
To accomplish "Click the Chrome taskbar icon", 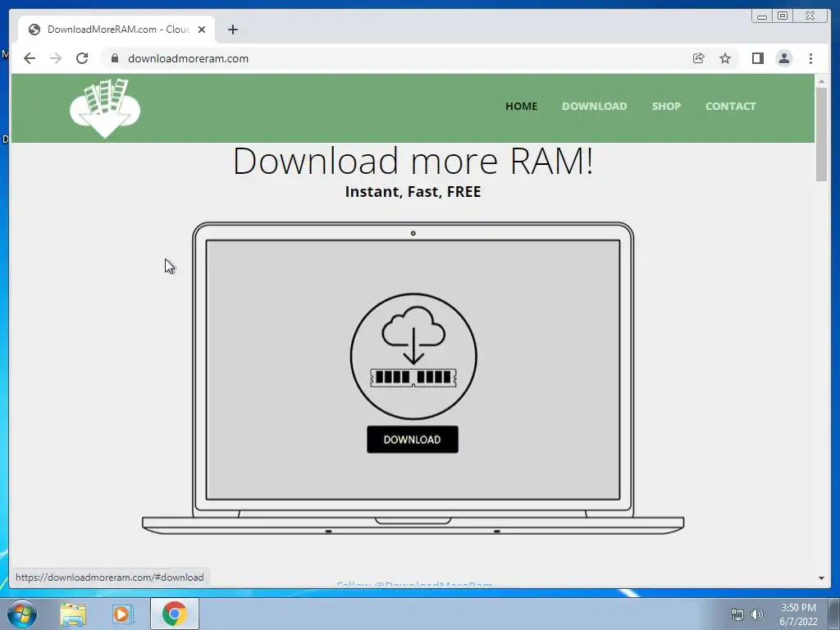I will click(x=175, y=614).
